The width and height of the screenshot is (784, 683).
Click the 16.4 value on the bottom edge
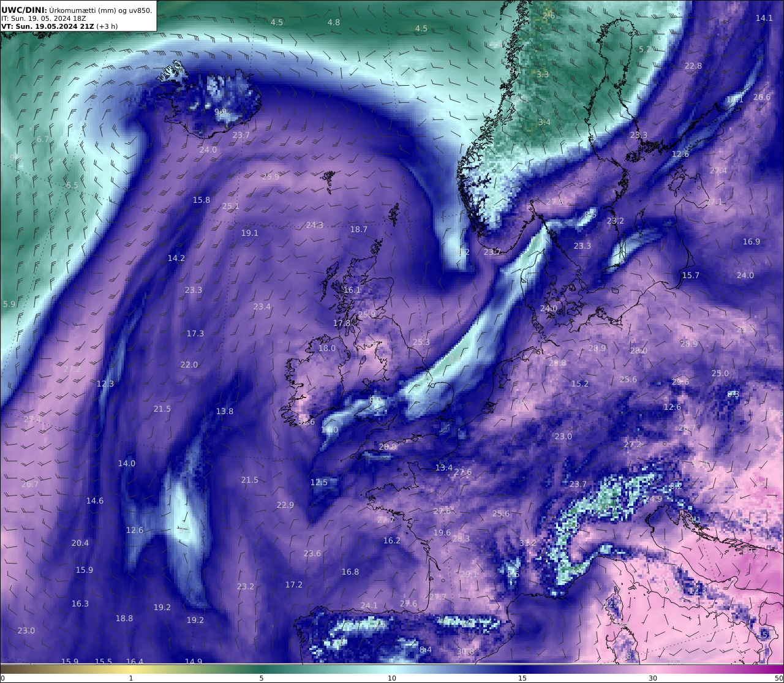click(x=135, y=662)
